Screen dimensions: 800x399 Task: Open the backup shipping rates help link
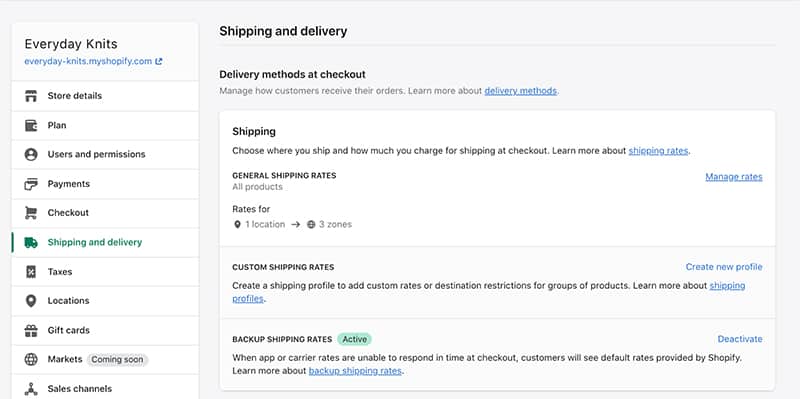coord(355,371)
